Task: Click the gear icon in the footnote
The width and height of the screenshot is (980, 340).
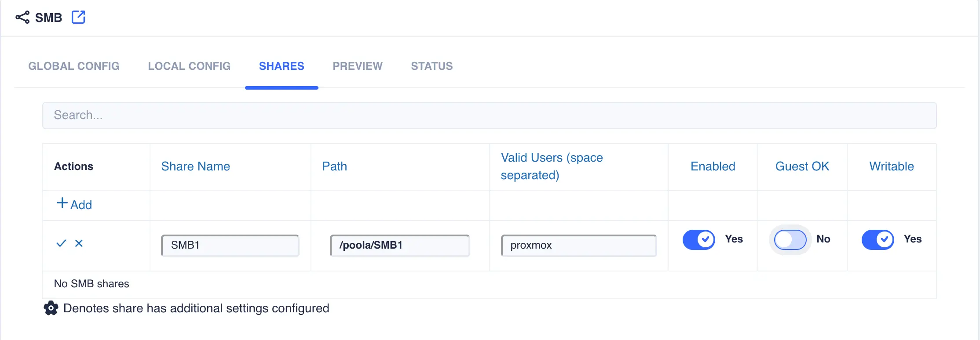Action: coord(51,308)
